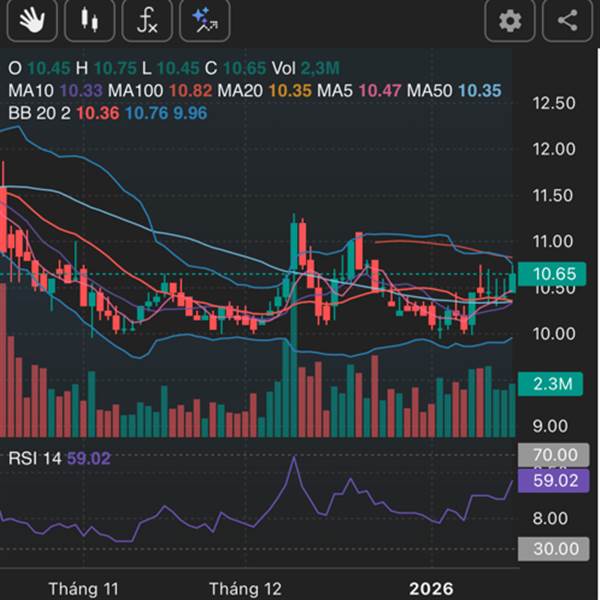
Task: Open the fx indicators menu
Action: coord(147,20)
